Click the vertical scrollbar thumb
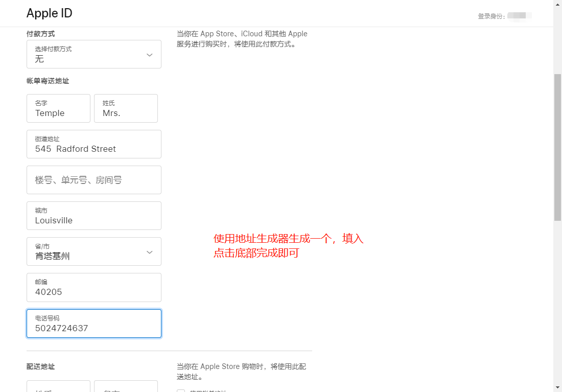 [557, 147]
